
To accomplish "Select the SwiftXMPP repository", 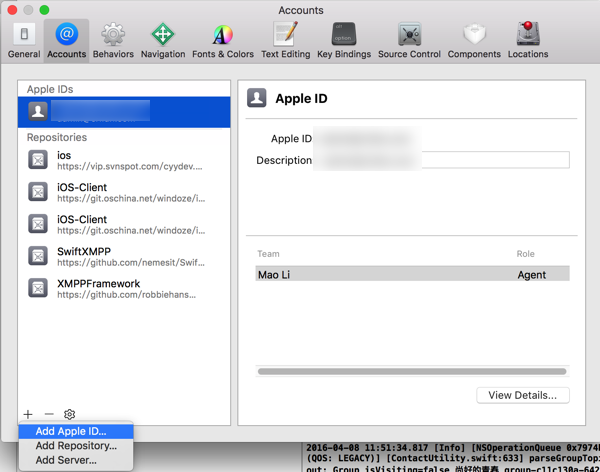I will [x=124, y=256].
